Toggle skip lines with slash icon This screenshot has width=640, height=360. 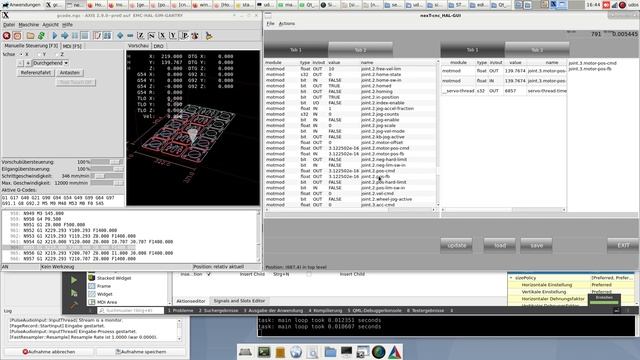point(97,36)
